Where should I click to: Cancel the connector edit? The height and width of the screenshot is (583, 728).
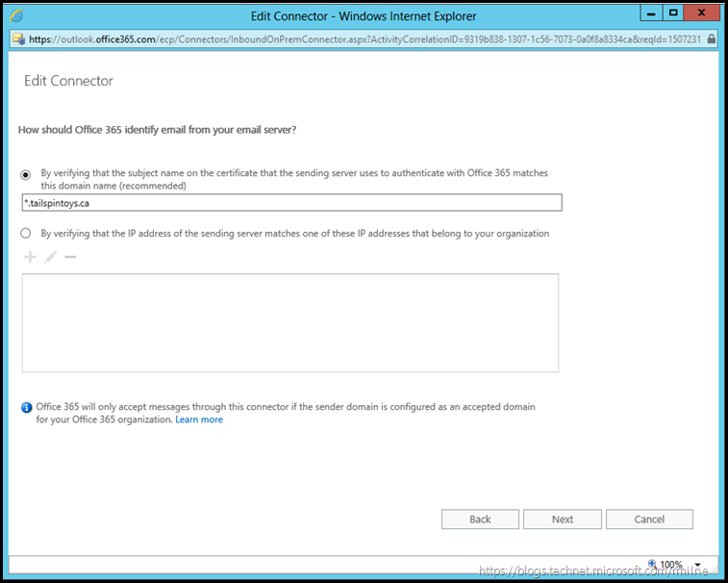(x=649, y=520)
